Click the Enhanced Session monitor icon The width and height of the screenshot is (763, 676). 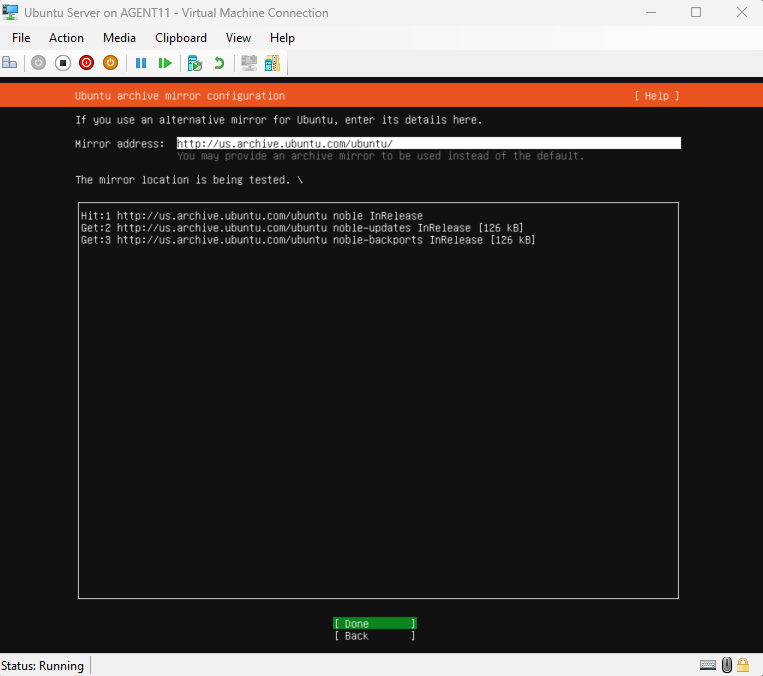coord(248,63)
